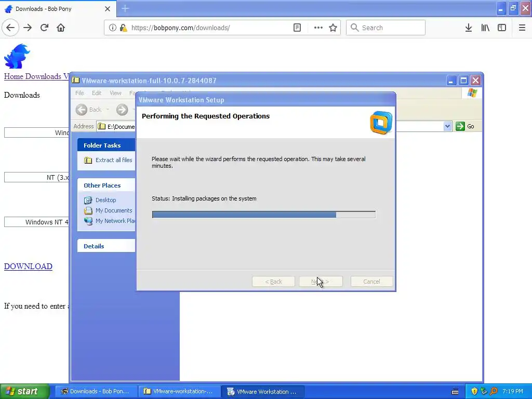532x399 pixels.
Task: Open the lock with warning security icon
Action: tap(123, 28)
